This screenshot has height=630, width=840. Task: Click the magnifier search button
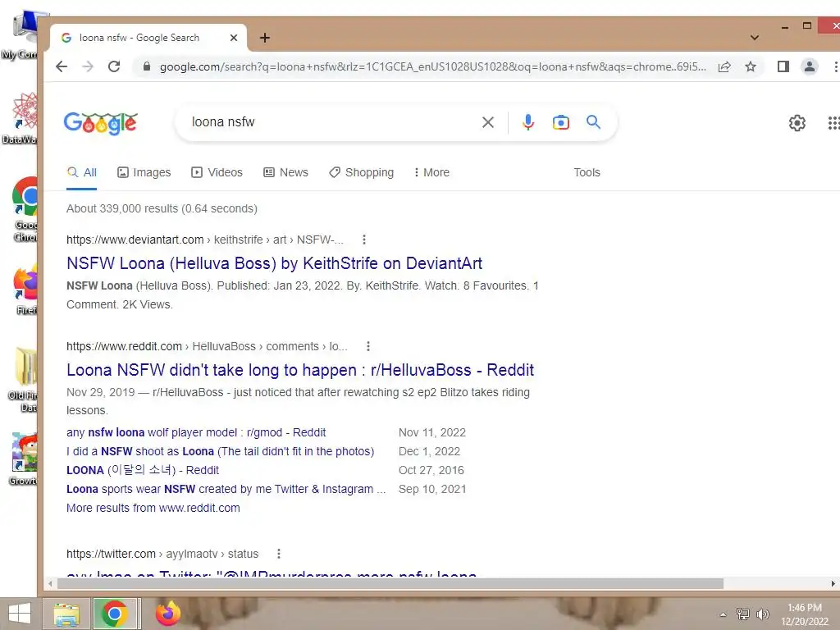(593, 122)
